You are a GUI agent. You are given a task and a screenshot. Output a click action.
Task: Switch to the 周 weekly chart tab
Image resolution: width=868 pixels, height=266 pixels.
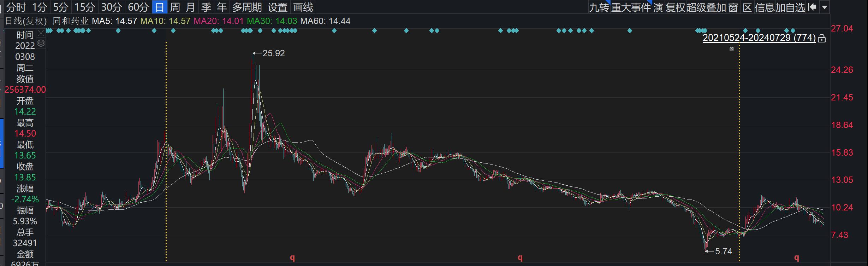tap(175, 7)
